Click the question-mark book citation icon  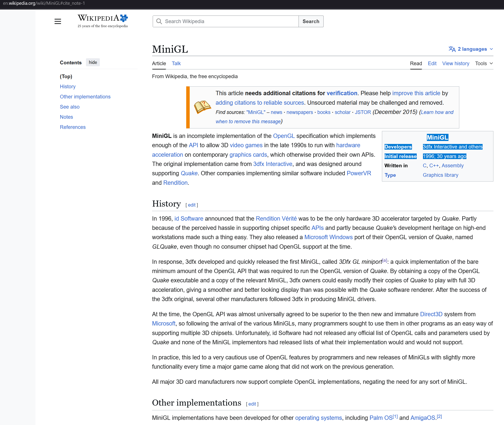202,107
